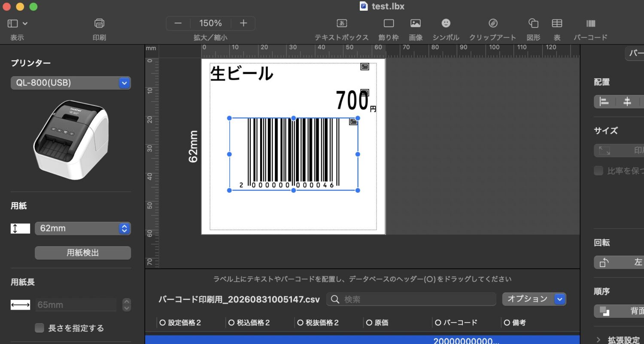Click the 62mm label width indicator

(193, 146)
